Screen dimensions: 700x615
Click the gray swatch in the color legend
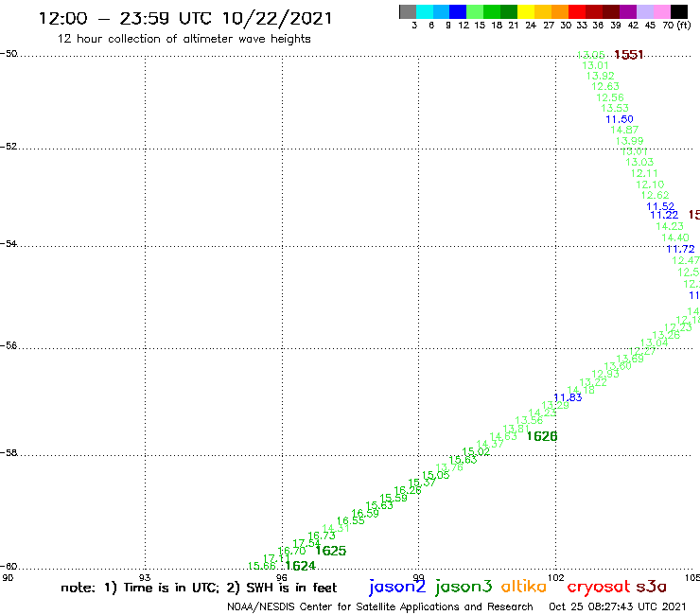pos(408,11)
